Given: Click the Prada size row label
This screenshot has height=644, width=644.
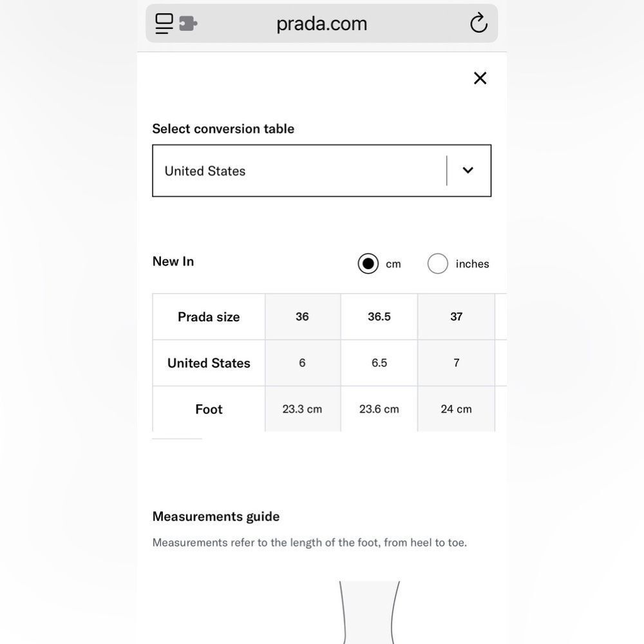Looking at the screenshot, I should 209,317.
